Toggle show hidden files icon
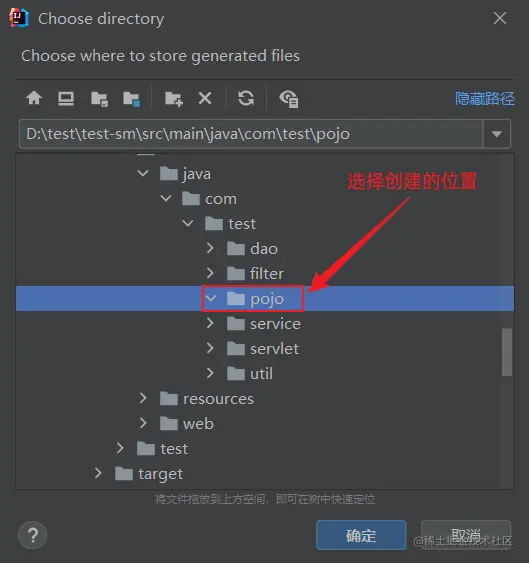 289,99
